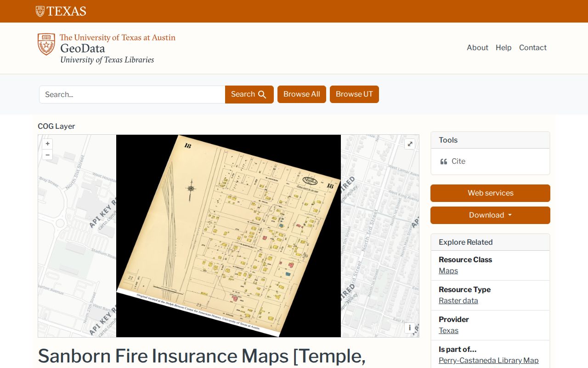Expand the map to fullscreen
This screenshot has width=588, height=368.
tap(410, 144)
